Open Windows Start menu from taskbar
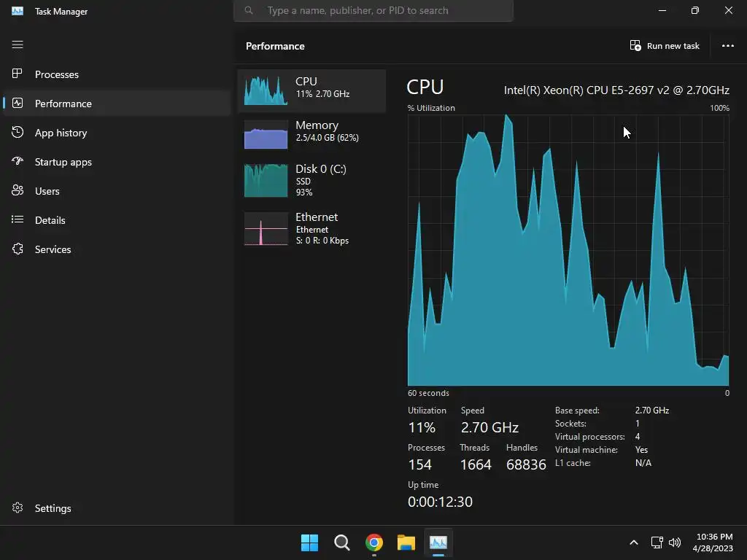The image size is (747, 560). [309, 542]
